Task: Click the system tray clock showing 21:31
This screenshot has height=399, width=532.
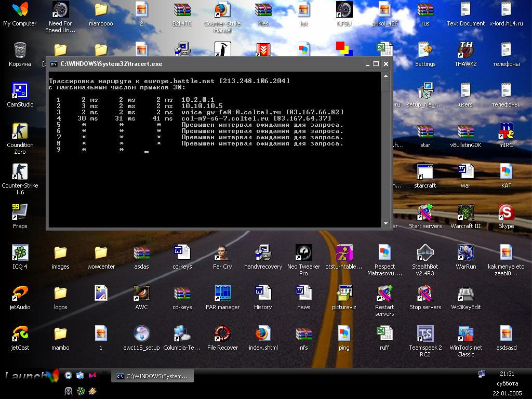Action: pos(507,374)
